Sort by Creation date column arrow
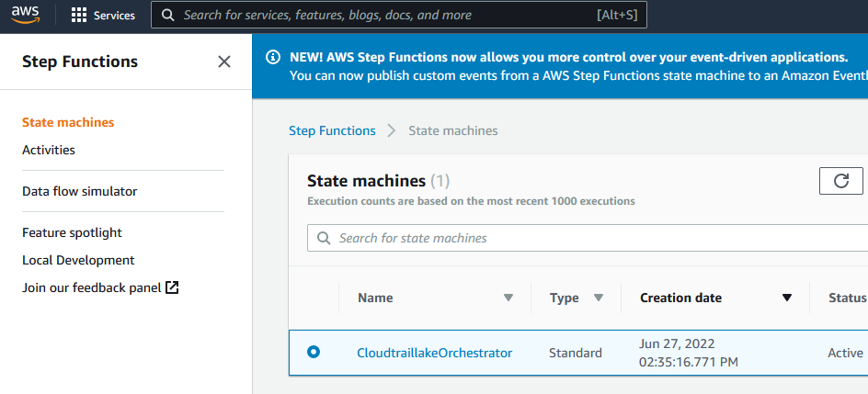 pyautogui.click(x=787, y=298)
